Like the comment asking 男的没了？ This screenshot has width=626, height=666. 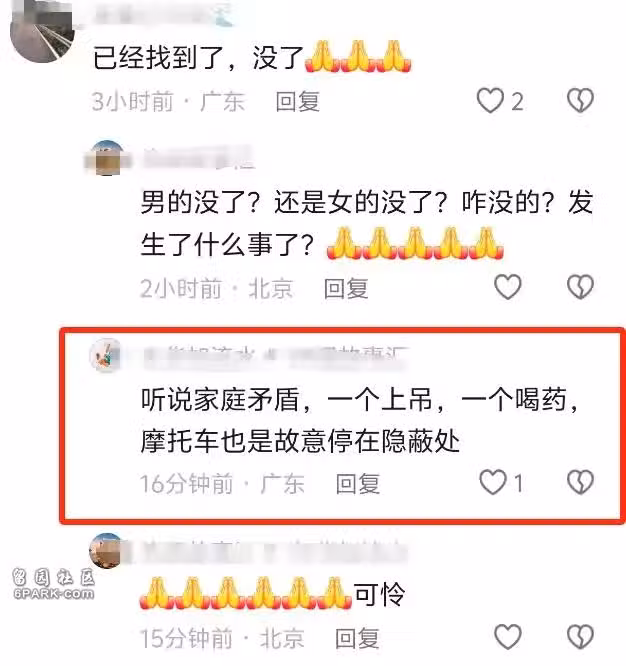[508, 287]
